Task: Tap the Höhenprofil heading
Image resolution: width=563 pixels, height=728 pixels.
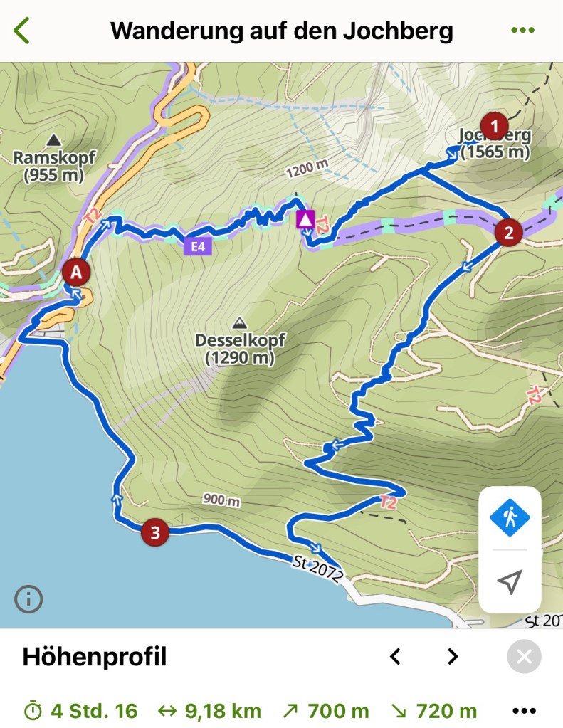Action: click(x=94, y=657)
